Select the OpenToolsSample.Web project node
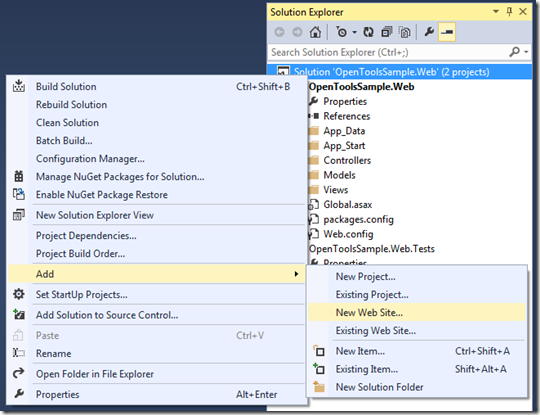Viewport: 540px width, 415px height. click(x=361, y=86)
